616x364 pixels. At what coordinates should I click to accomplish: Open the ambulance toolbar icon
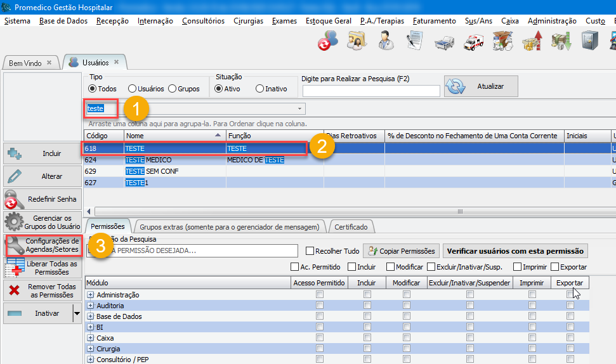click(x=473, y=41)
